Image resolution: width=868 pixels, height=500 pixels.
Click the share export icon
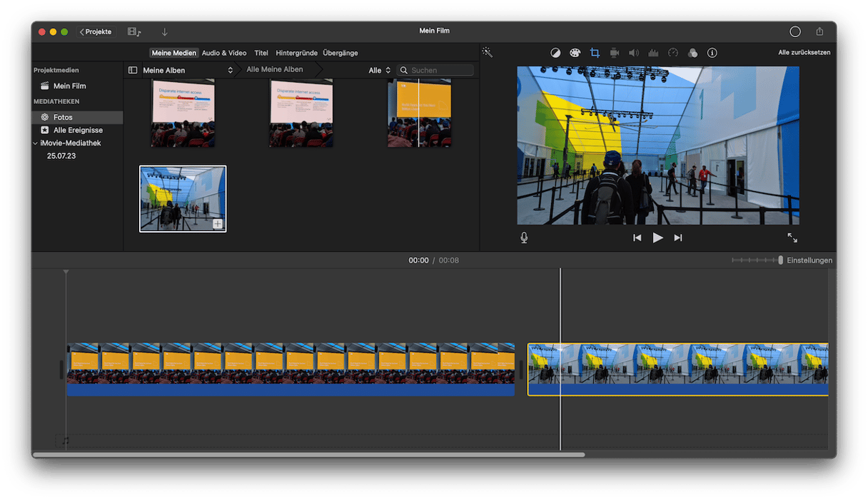819,31
